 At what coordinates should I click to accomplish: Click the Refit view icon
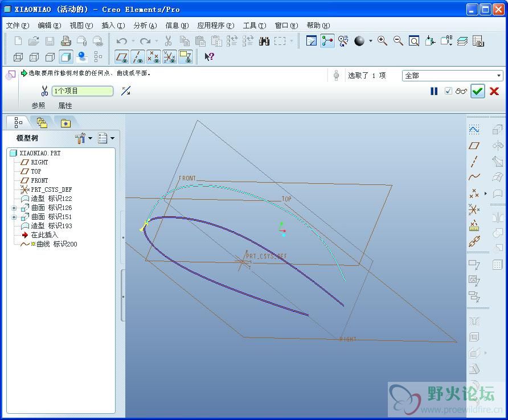point(413,41)
